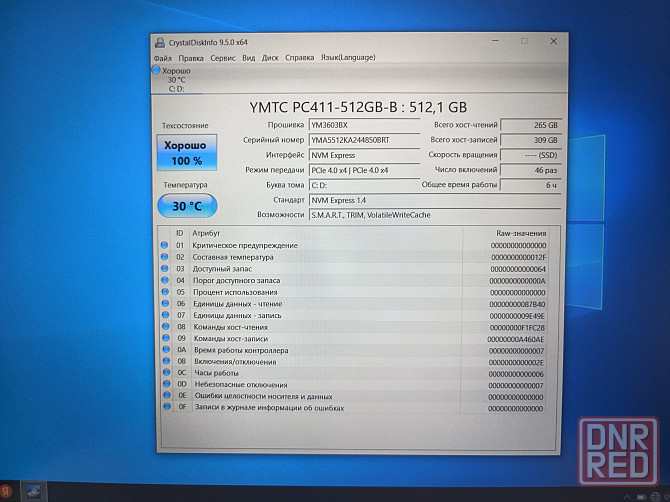Click status dot for Ошибки целостности носителя row
670x502 pixels.
pos(167,395)
